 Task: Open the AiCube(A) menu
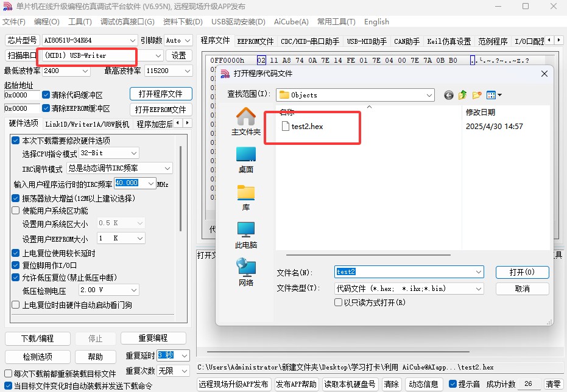click(x=291, y=22)
